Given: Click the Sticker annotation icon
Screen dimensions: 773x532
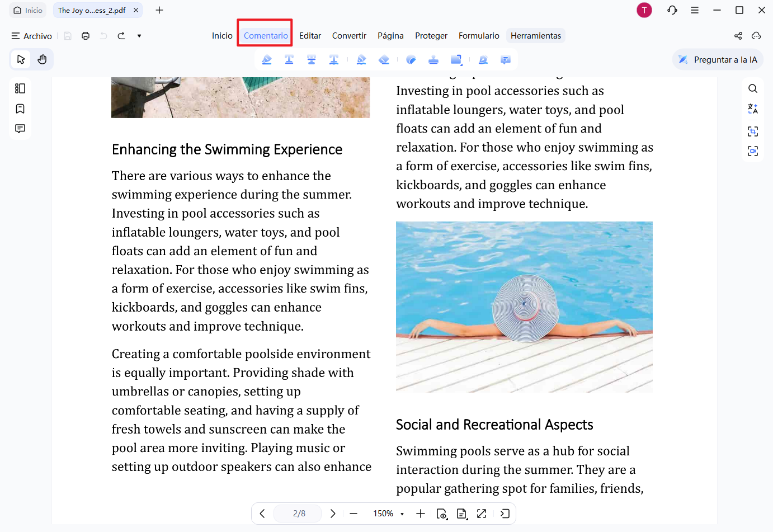Looking at the screenshot, I should click(411, 60).
